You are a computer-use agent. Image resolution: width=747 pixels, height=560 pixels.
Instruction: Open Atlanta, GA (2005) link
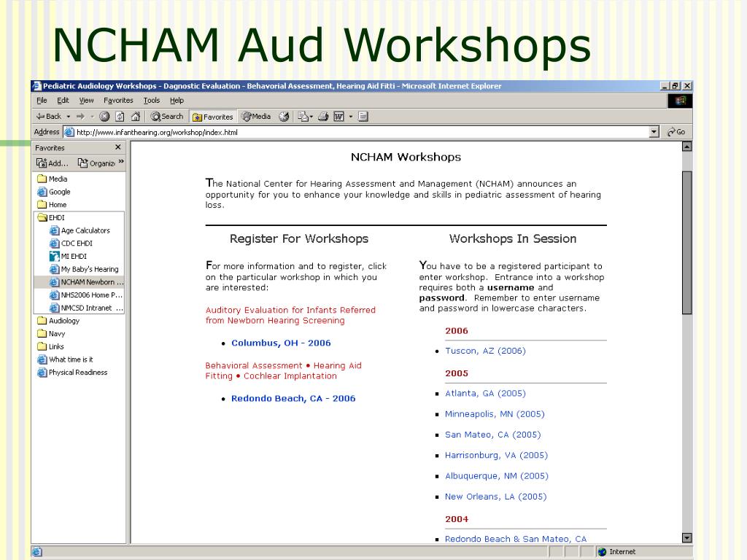tap(485, 393)
